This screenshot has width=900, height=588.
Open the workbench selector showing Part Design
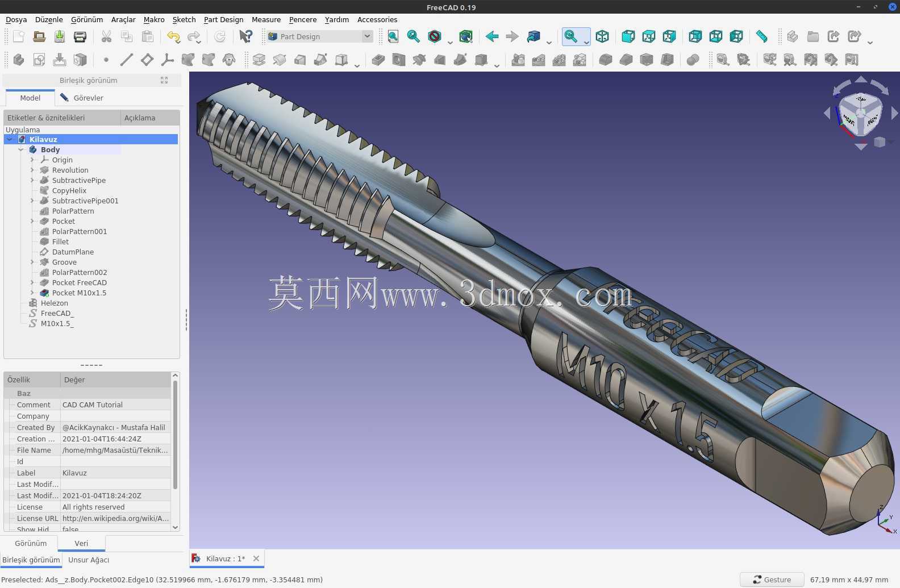320,36
